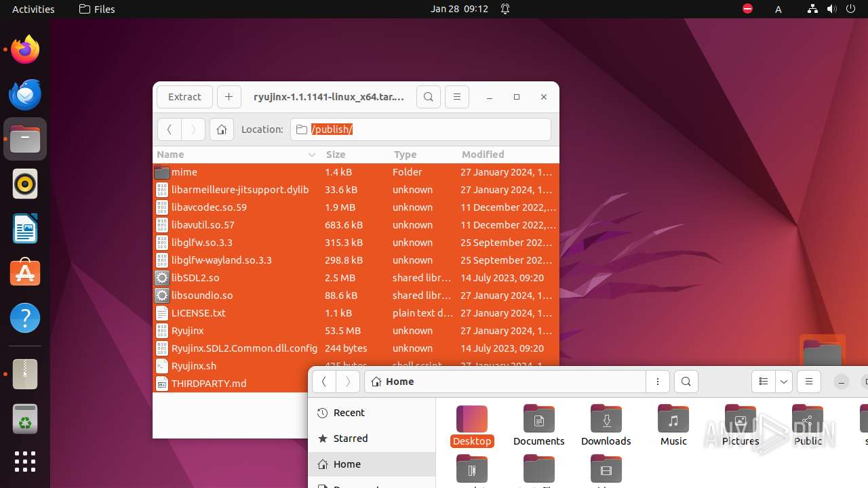Select libavcodec.so.59 in the archive

click(x=356, y=207)
